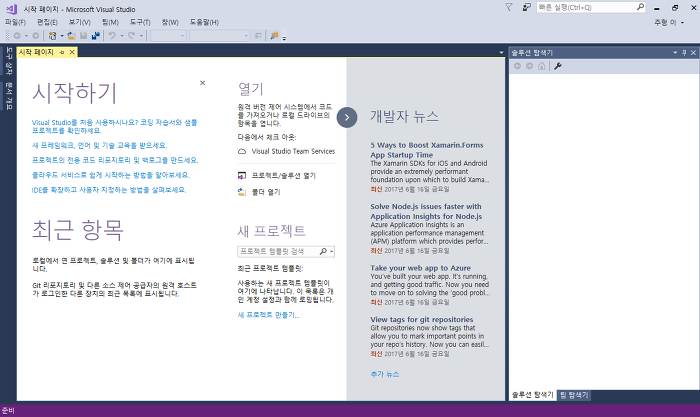Viewport: 700px width, 417px height.
Task: Switch to 팀 탐색기 tab
Action: pyautogui.click(x=575, y=395)
